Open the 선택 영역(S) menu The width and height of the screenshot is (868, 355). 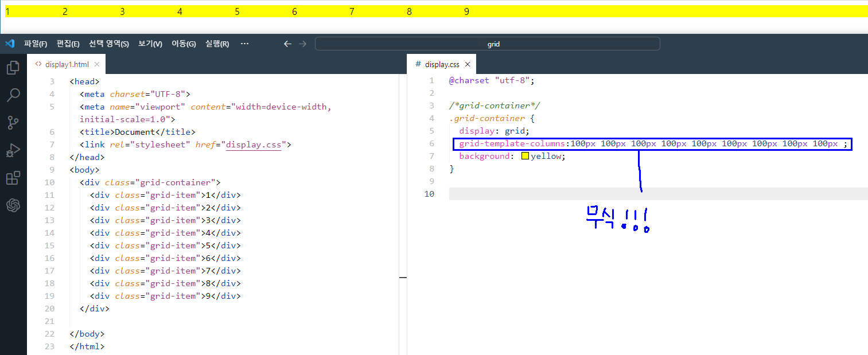tap(108, 44)
